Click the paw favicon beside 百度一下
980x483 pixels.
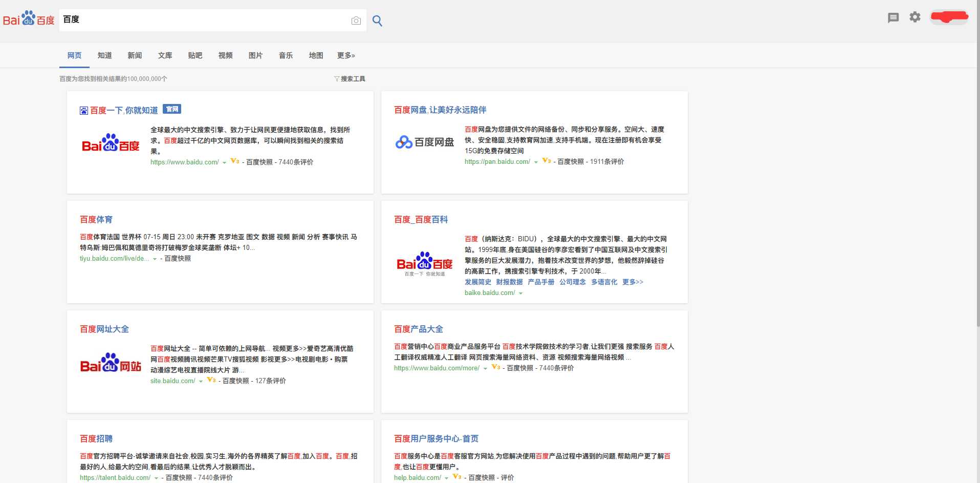tap(84, 111)
